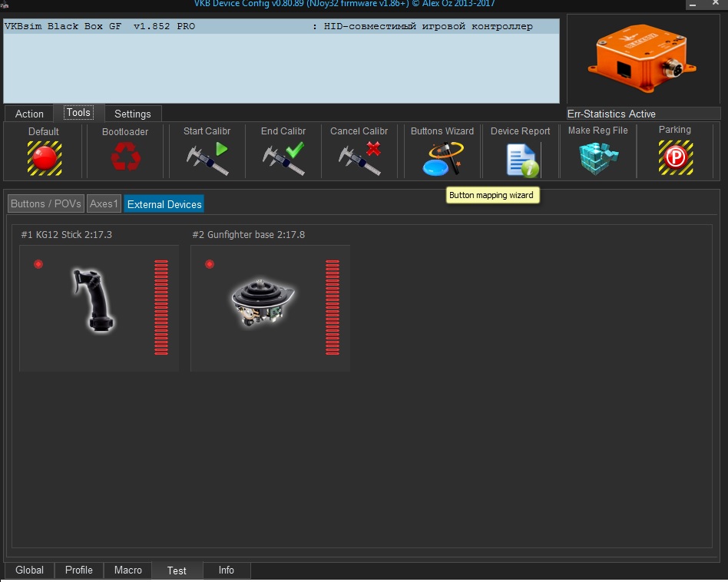Generate a Device Report

click(523, 160)
